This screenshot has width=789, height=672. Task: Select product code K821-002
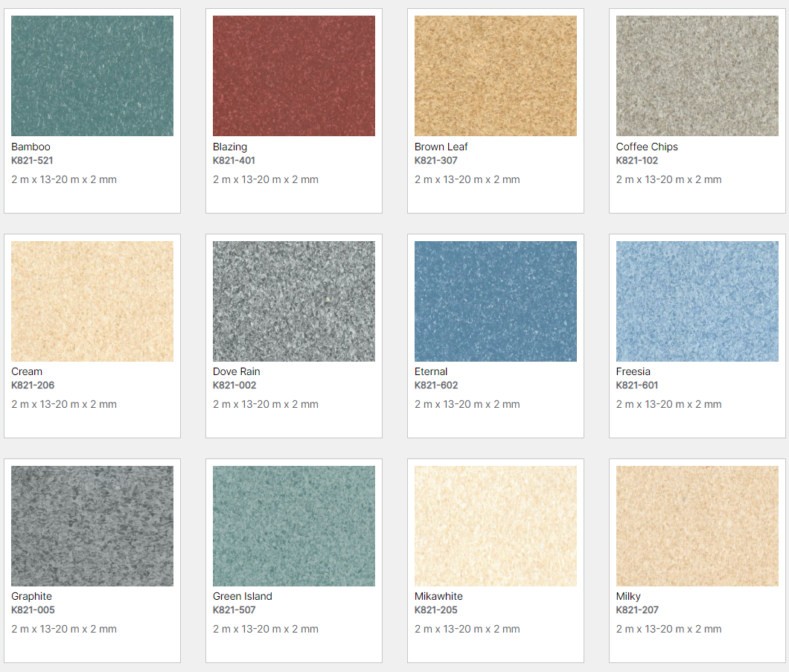[234, 385]
